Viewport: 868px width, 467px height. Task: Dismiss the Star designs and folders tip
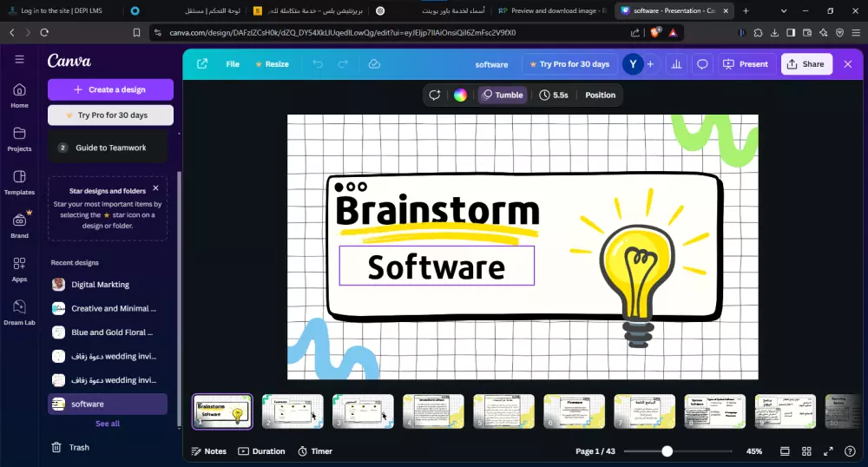155,188
